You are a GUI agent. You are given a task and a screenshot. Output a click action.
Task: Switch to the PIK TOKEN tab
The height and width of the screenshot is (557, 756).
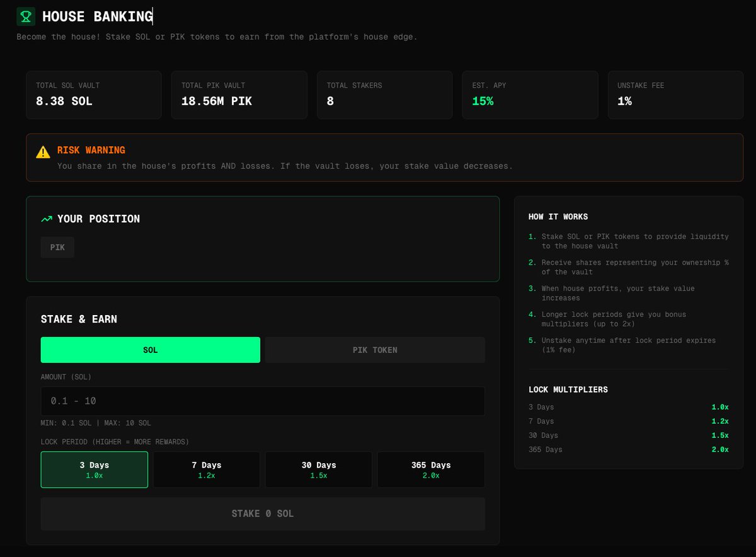375,350
